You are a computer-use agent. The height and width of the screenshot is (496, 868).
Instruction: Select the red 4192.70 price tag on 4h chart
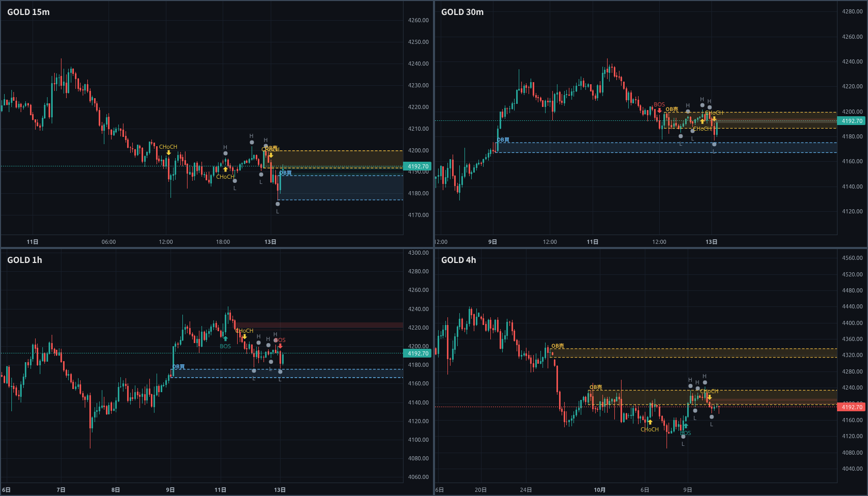tap(851, 407)
